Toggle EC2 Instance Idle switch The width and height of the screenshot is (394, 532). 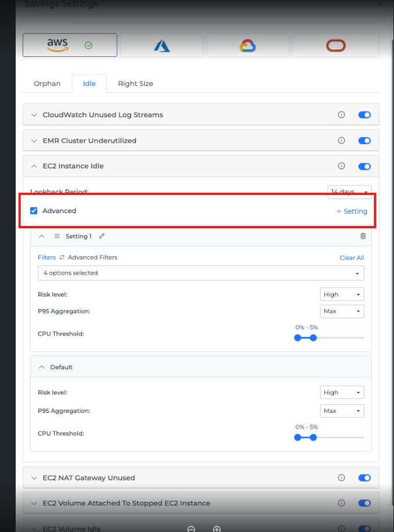[364, 166]
